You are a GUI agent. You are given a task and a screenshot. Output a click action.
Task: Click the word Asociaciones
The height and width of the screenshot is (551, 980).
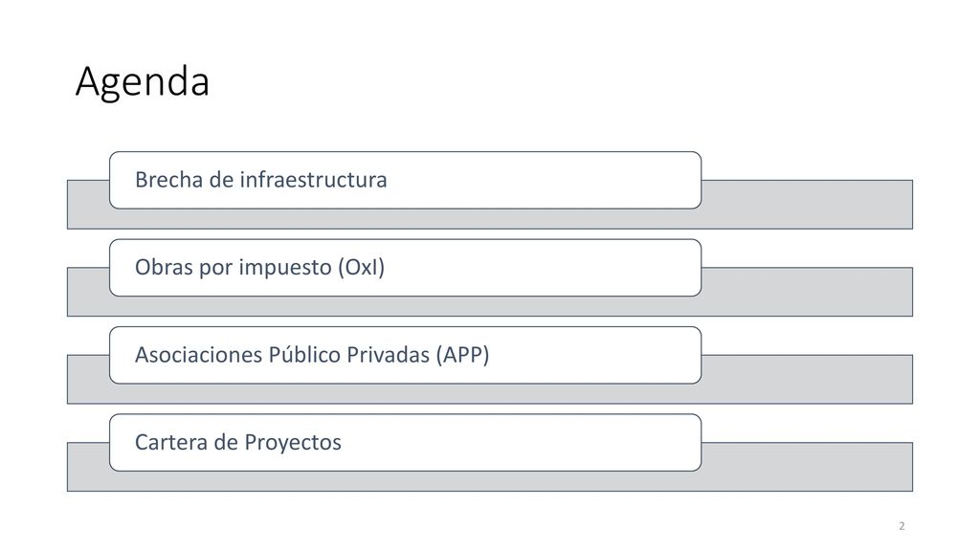coord(199,355)
